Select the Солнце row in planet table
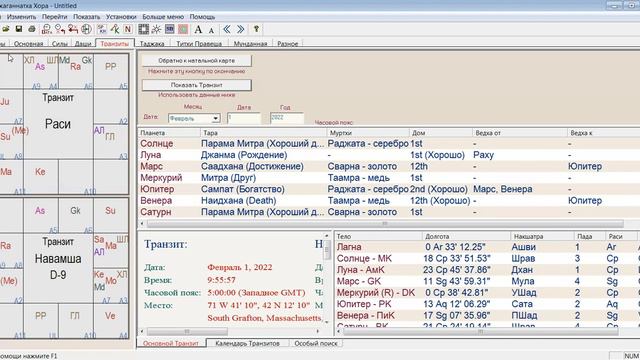The image size is (640, 360). click(x=389, y=144)
